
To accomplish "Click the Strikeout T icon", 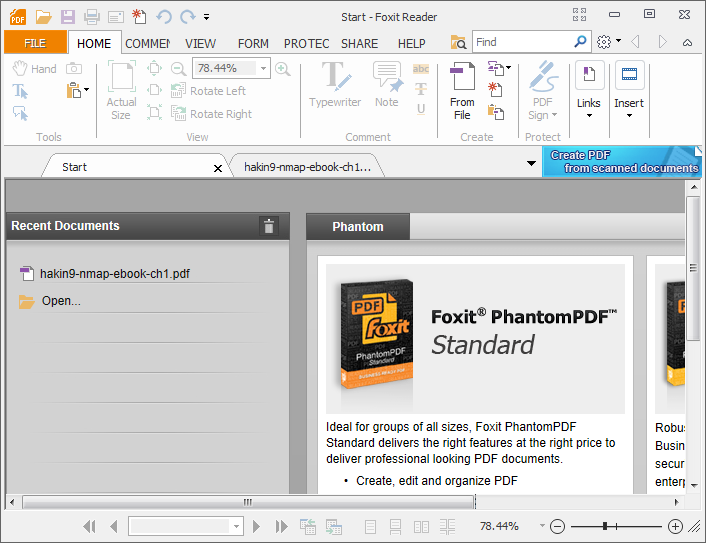I will (421, 89).
